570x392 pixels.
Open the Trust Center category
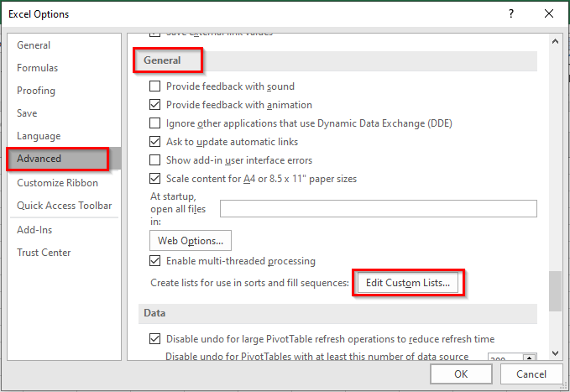pos(44,253)
